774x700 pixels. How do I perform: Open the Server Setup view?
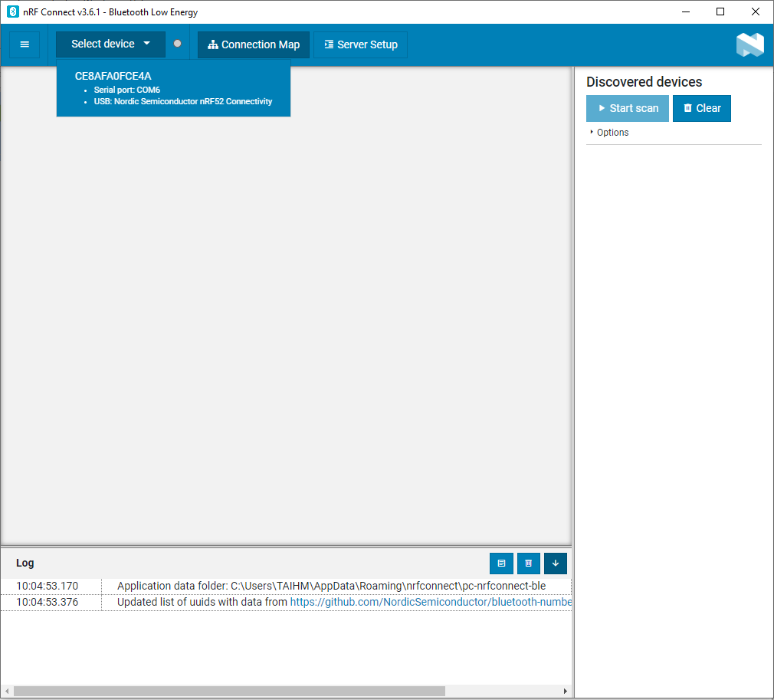click(360, 44)
